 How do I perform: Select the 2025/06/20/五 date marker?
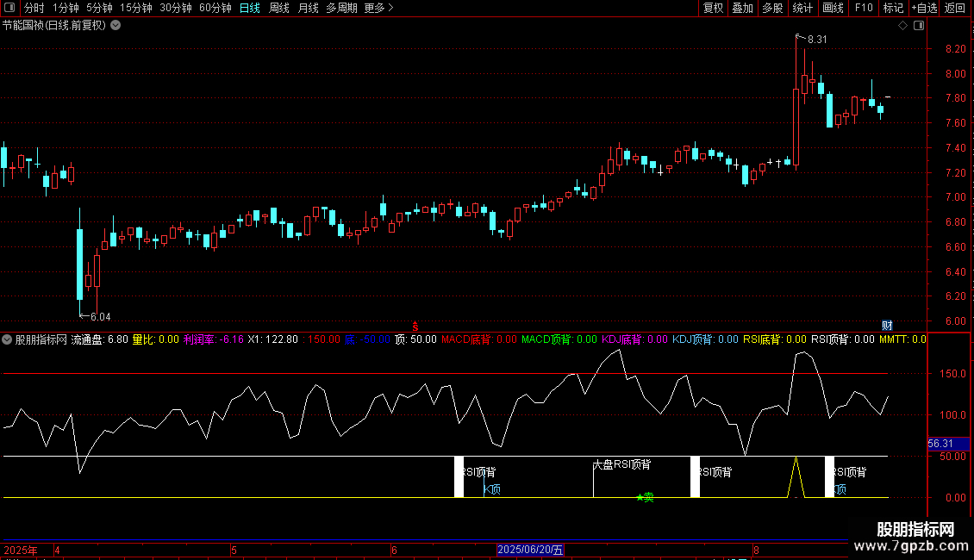pyautogui.click(x=530, y=550)
